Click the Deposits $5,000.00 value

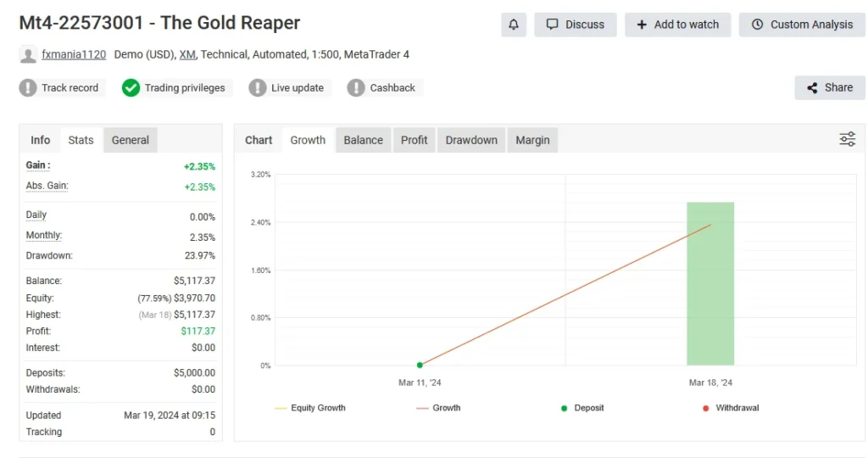[x=194, y=372]
